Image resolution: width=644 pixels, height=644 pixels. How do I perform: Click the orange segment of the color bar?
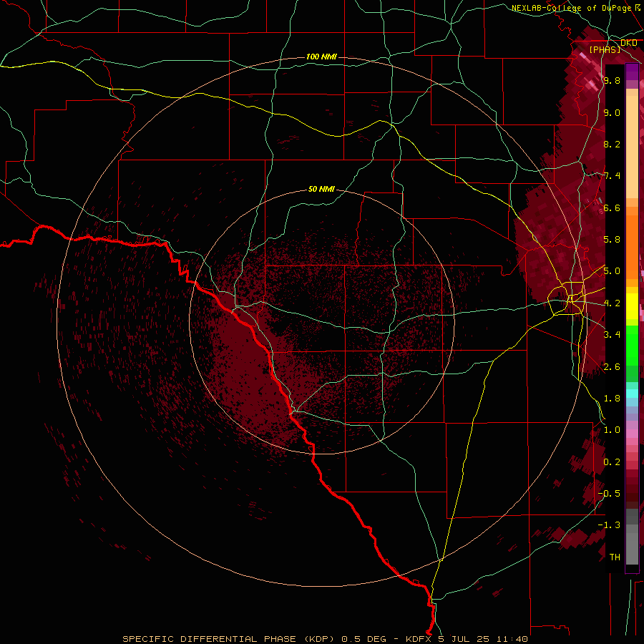(632, 248)
